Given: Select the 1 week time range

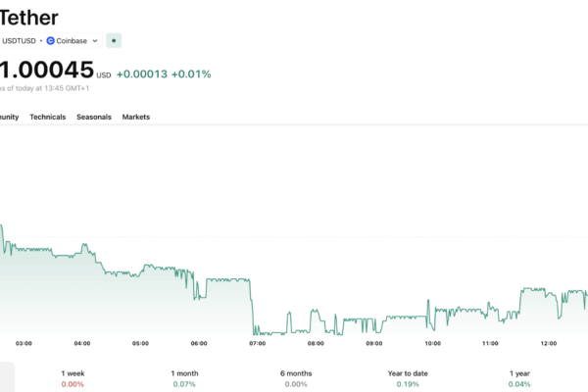Looking at the screenshot, I should point(73,373).
